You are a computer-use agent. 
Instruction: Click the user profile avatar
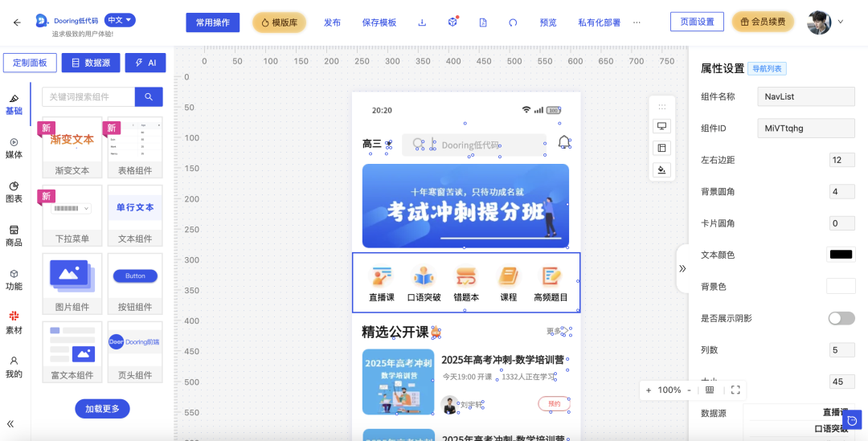(x=819, y=22)
